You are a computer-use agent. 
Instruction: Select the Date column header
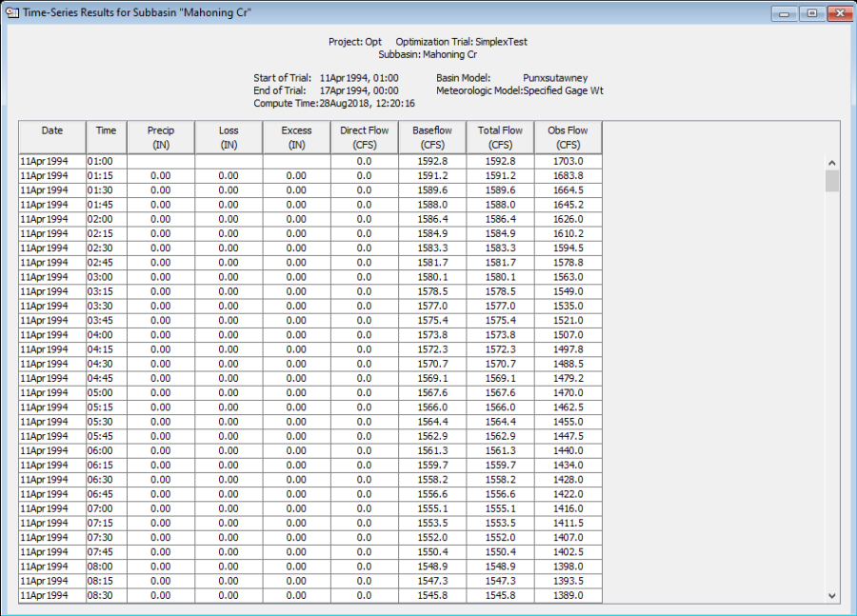[x=52, y=137]
